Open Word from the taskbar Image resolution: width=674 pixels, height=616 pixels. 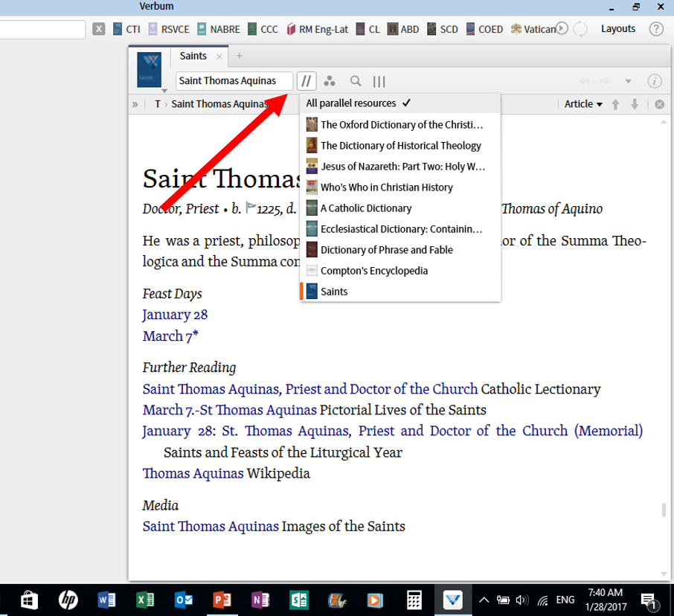(106, 600)
